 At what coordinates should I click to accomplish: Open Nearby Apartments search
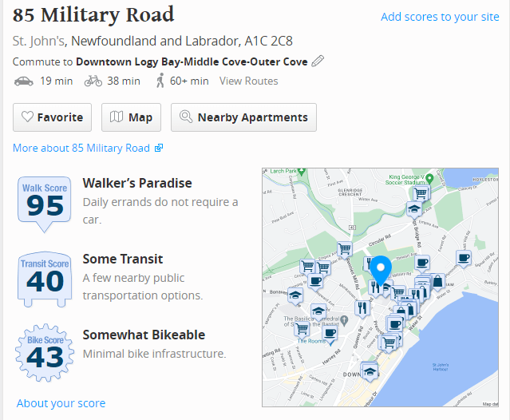(243, 117)
